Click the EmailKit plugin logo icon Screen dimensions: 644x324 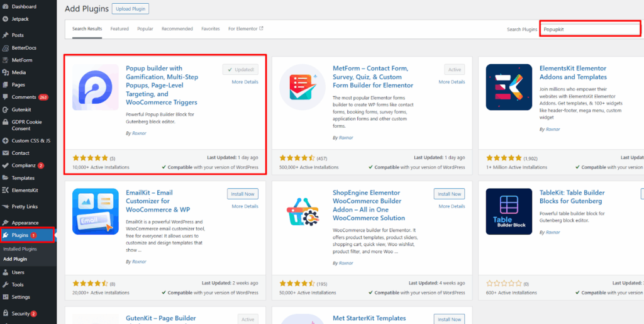coord(96,212)
